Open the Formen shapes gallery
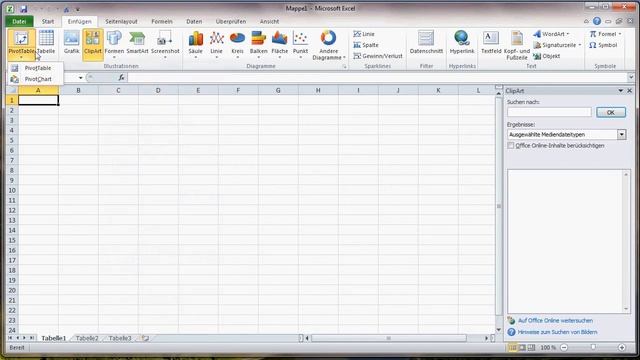 click(x=114, y=44)
